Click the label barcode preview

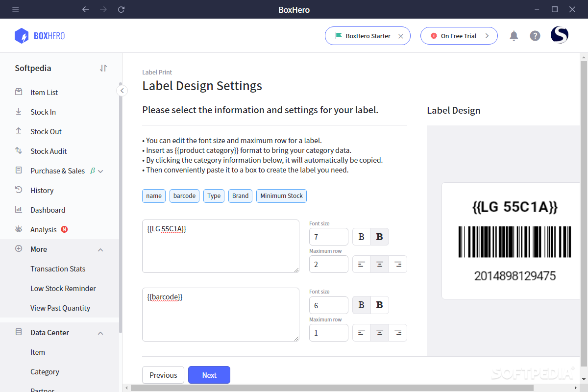[515, 242]
